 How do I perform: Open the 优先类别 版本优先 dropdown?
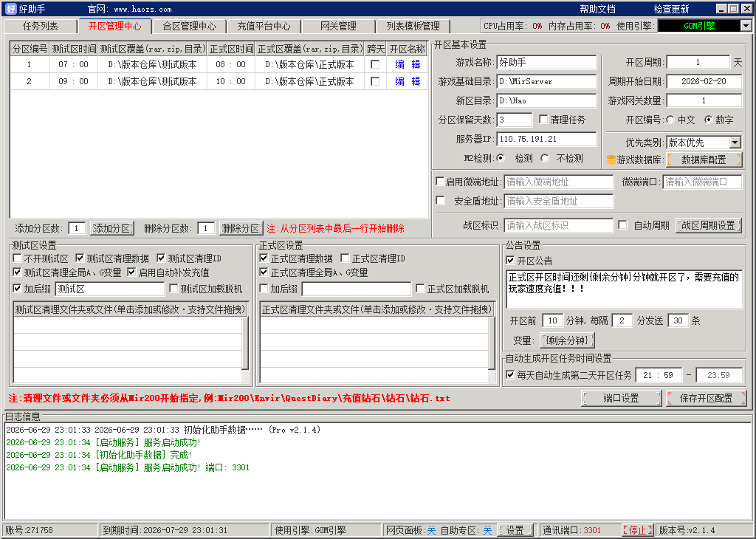click(735, 143)
